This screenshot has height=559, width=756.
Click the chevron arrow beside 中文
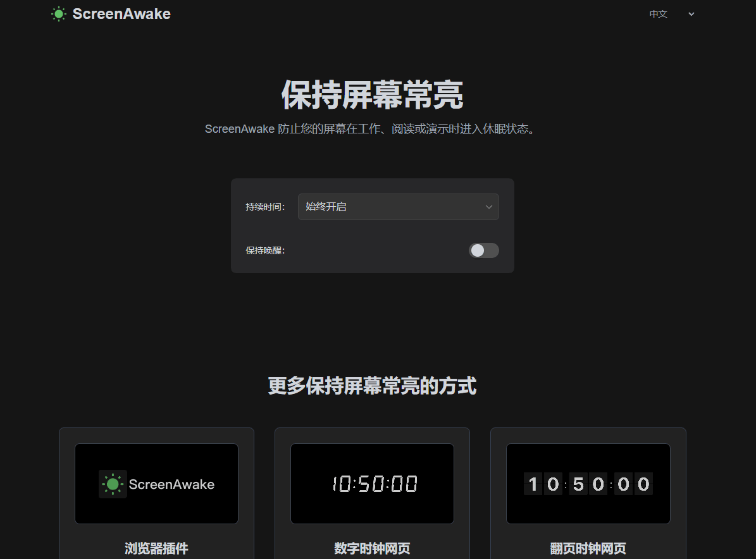691,14
